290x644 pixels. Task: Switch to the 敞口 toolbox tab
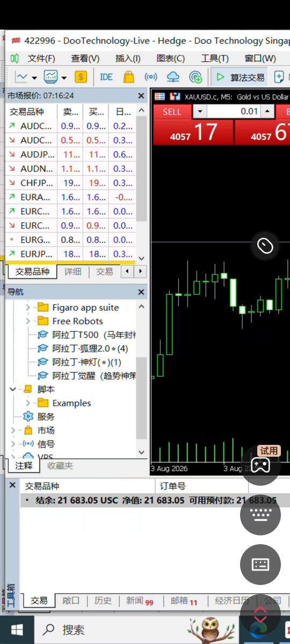pos(71,601)
